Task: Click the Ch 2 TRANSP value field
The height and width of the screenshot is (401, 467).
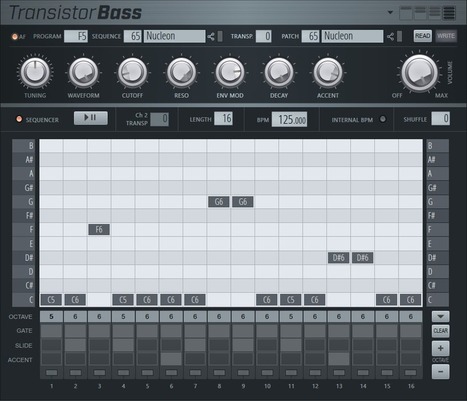Action: click(x=159, y=119)
